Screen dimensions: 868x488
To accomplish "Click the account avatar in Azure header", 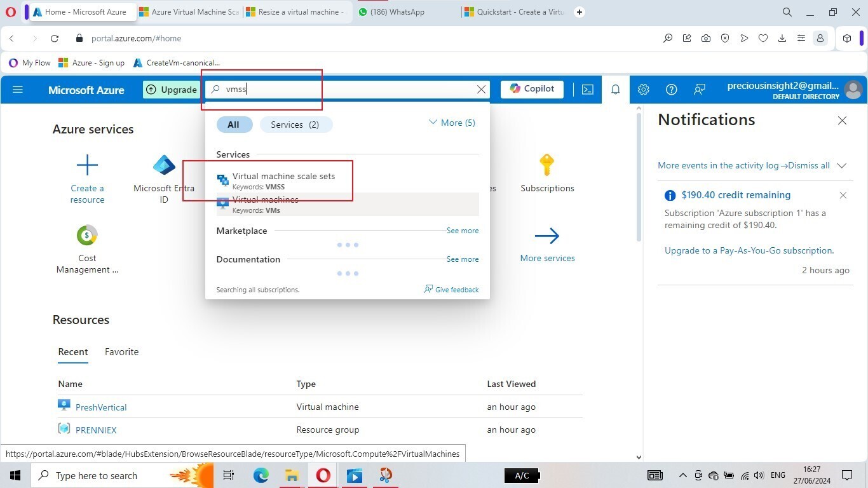I will (x=853, y=90).
